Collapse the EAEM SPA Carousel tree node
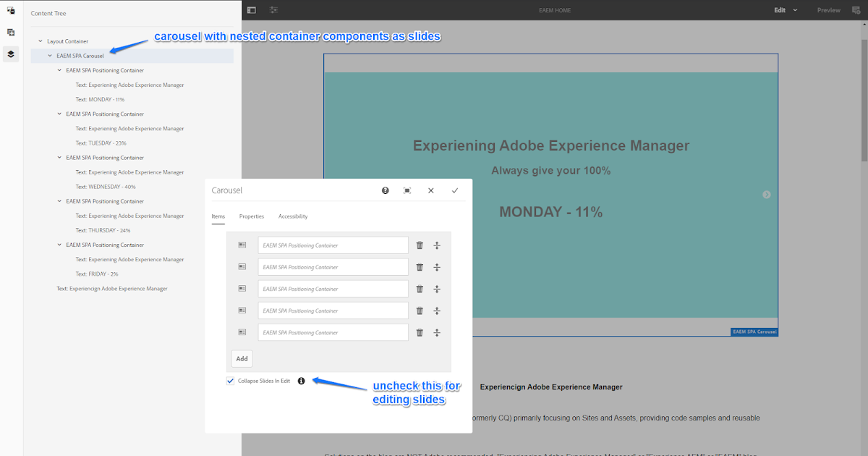Image resolution: width=868 pixels, height=456 pixels. 49,56
